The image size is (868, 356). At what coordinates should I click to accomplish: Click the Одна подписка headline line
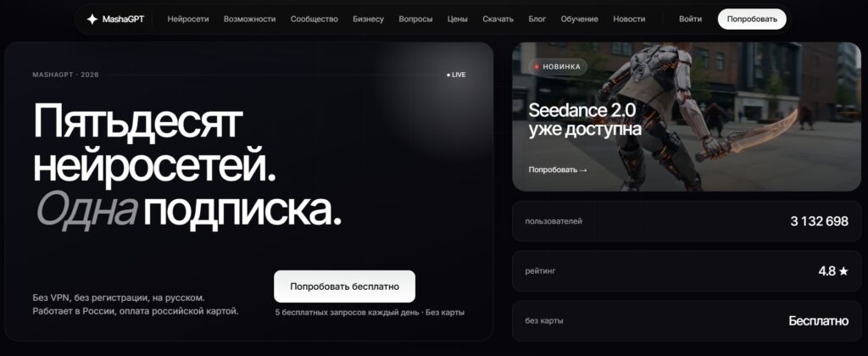coord(189,210)
